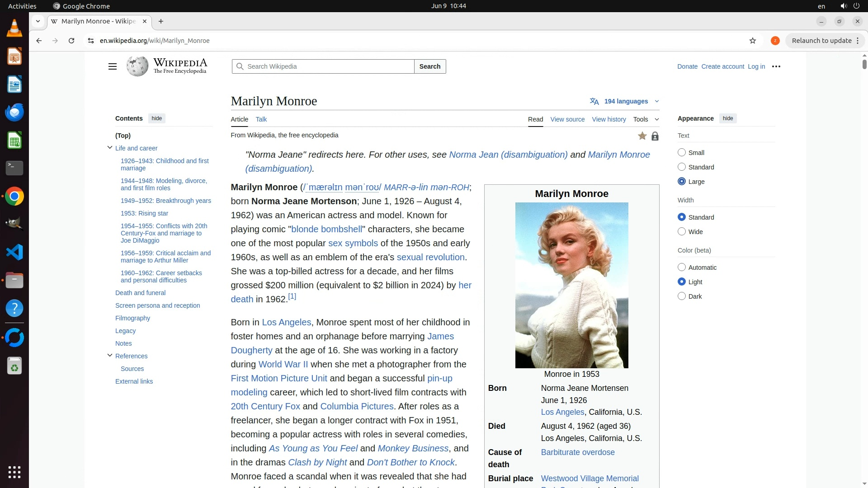Open the View history tab

click(x=609, y=119)
